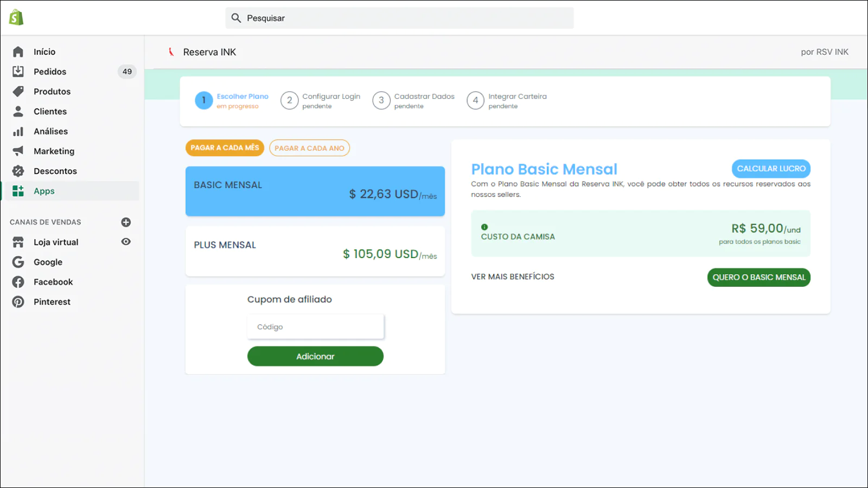Image resolution: width=868 pixels, height=488 pixels.
Task: Click the Apps grid icon
Action: tap(18, 191)
